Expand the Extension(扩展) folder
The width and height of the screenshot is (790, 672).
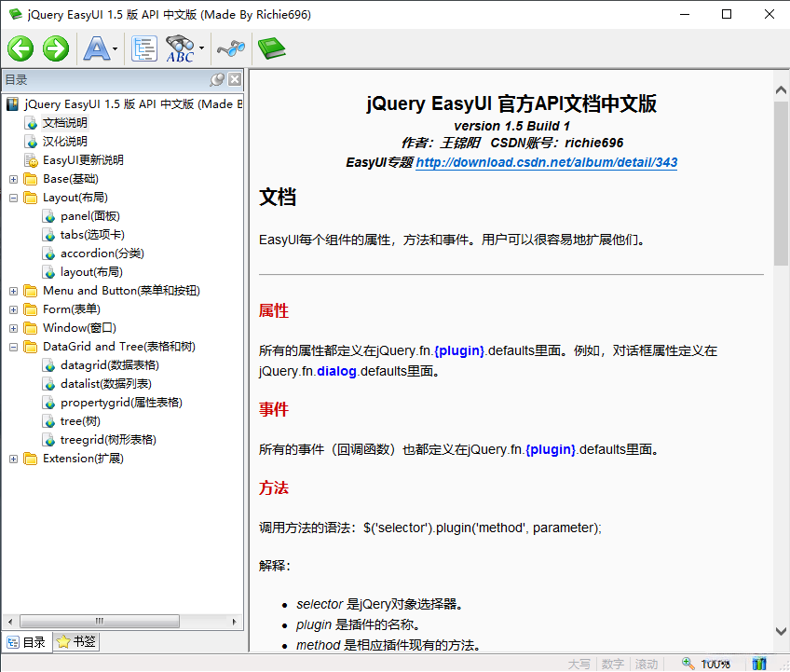[14, 459]
